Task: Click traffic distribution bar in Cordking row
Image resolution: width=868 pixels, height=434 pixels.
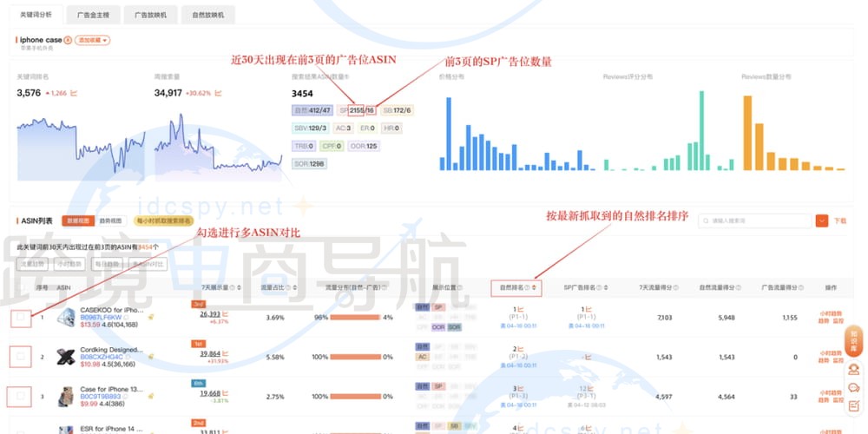Action: click(355, 357)
